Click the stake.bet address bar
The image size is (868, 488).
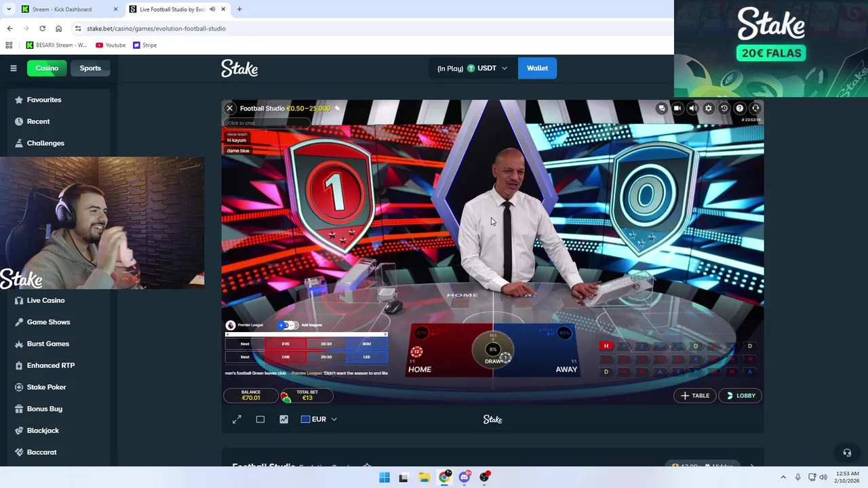click(x=372, y=28)
